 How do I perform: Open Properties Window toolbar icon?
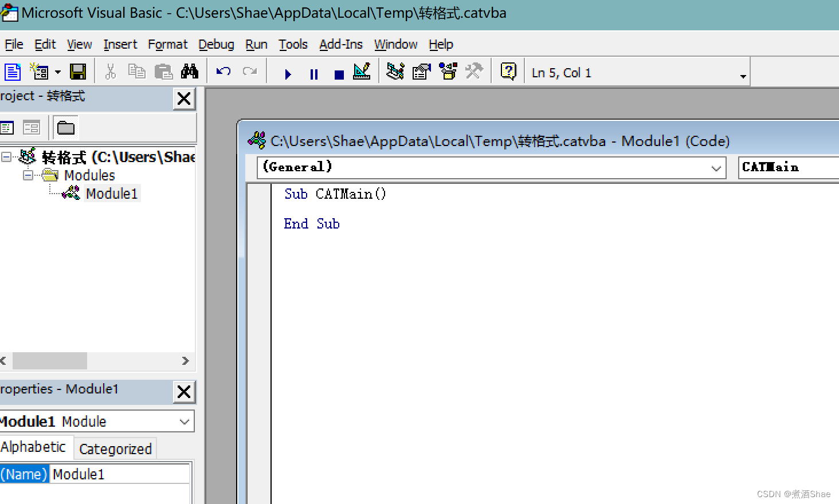pos(422,72)
